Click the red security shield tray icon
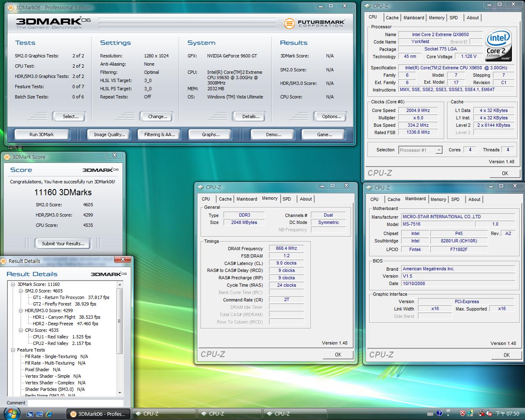The image size is (525, 420). 463,413
